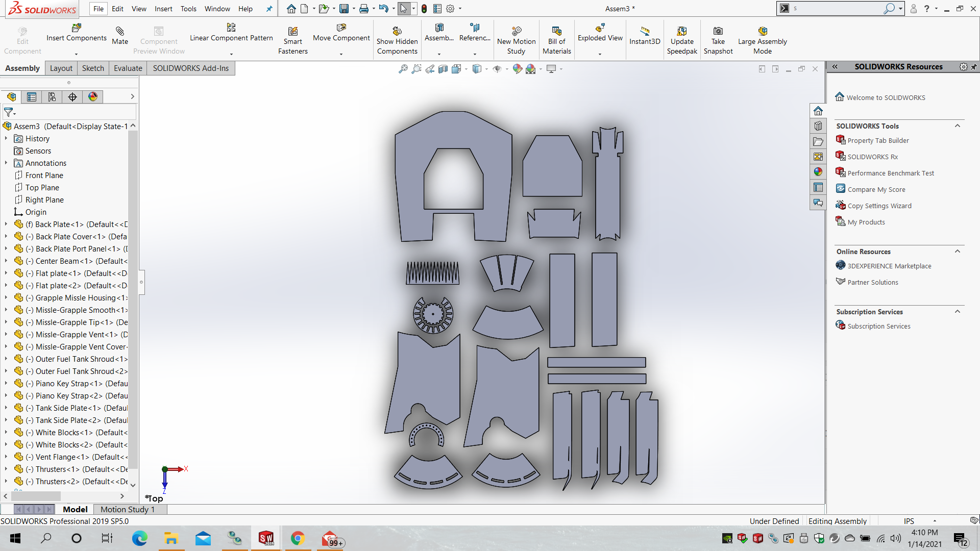Collapse Subscription Services section

click(958, 312)
